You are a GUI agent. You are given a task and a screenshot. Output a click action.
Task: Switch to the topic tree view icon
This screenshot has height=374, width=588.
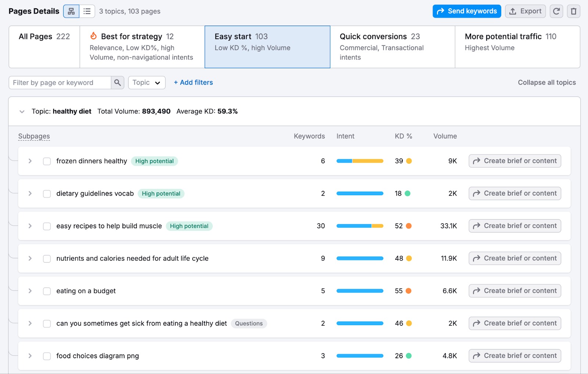click(71, 11)
